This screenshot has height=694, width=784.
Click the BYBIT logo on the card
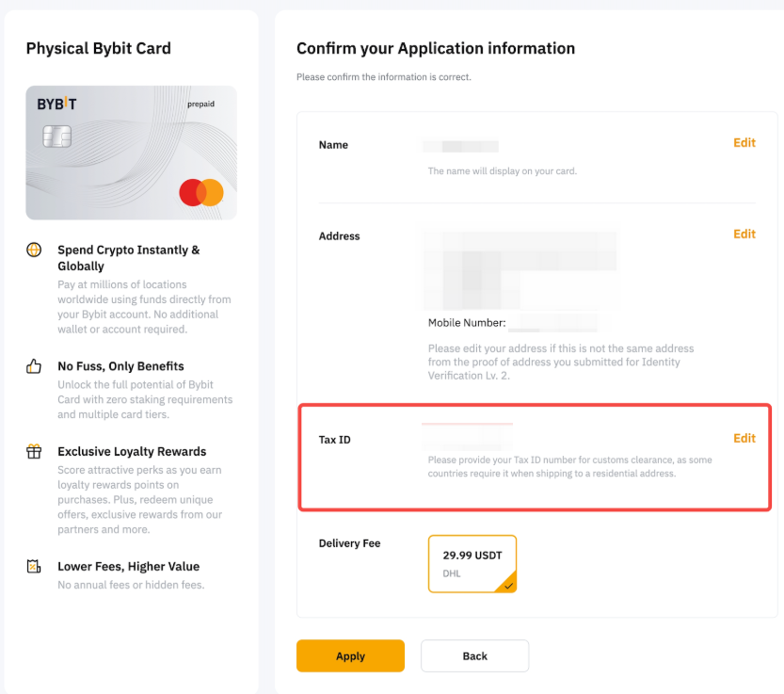56,105
